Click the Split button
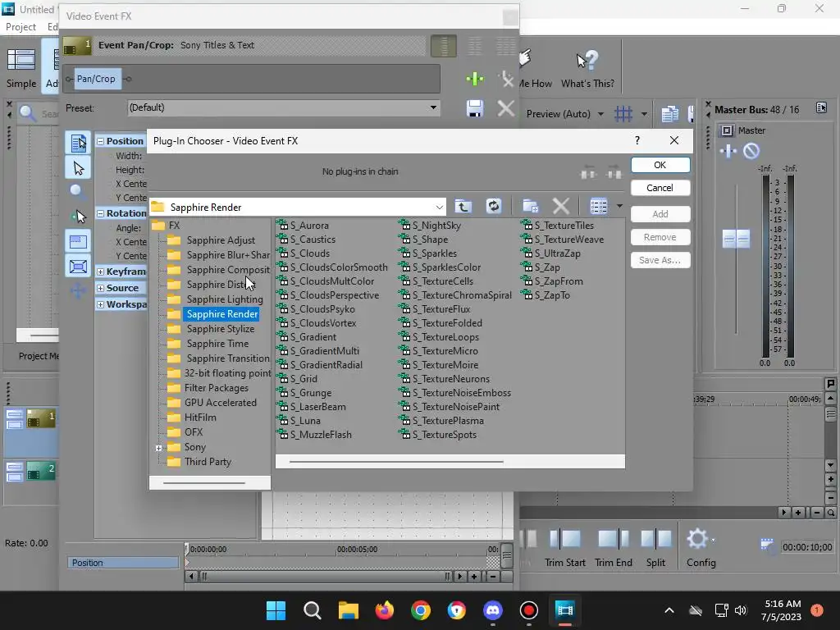The image size is (840, 630). pyautogui.click(x=655, y=547)
